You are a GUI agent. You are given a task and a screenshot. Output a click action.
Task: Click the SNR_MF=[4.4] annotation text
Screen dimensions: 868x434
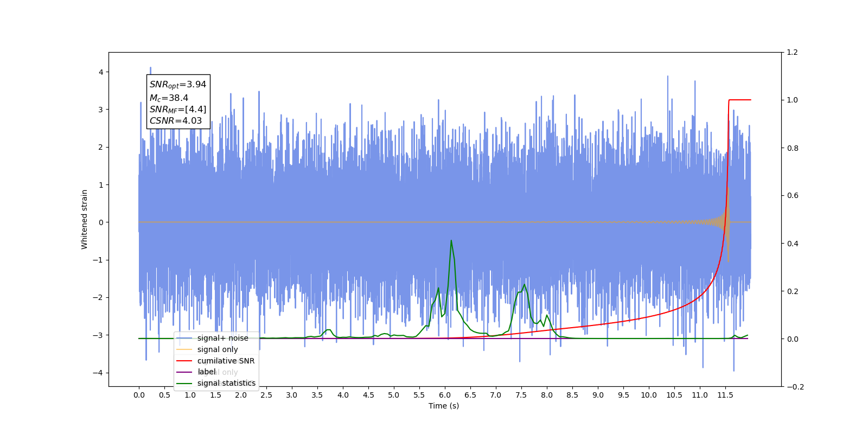tap(178, 110)
